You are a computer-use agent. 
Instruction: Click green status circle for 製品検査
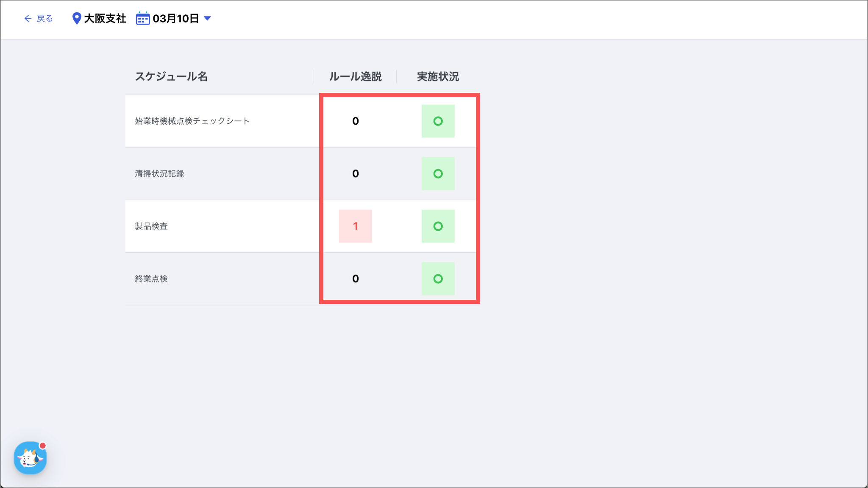(438, 226)
